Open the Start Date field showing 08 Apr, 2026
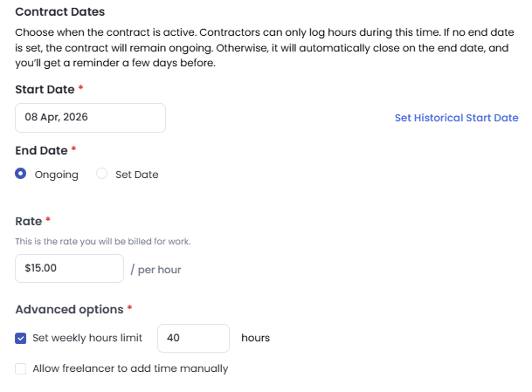Viewport: 532px width, 392px height. tap(90, 118)
